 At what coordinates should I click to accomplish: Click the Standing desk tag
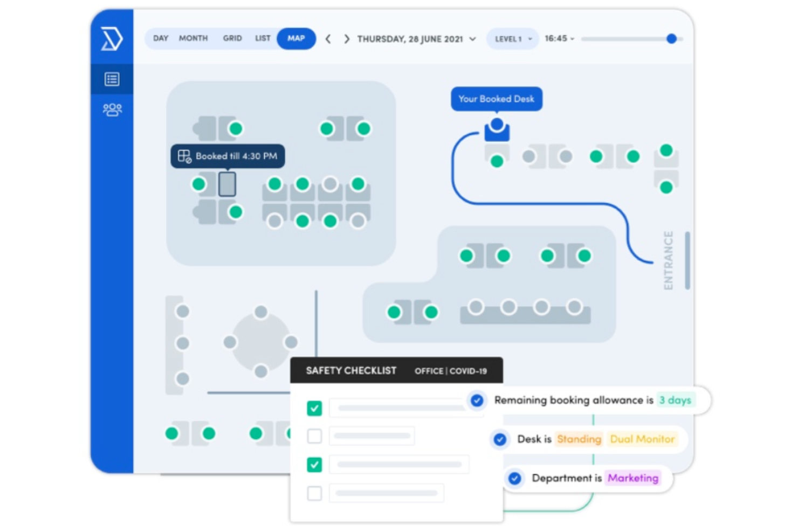coord(579,439)
